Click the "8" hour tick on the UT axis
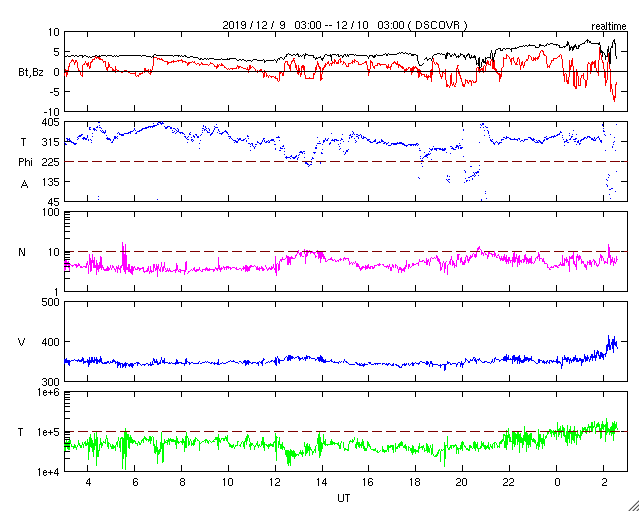 (x=182, y=483)
